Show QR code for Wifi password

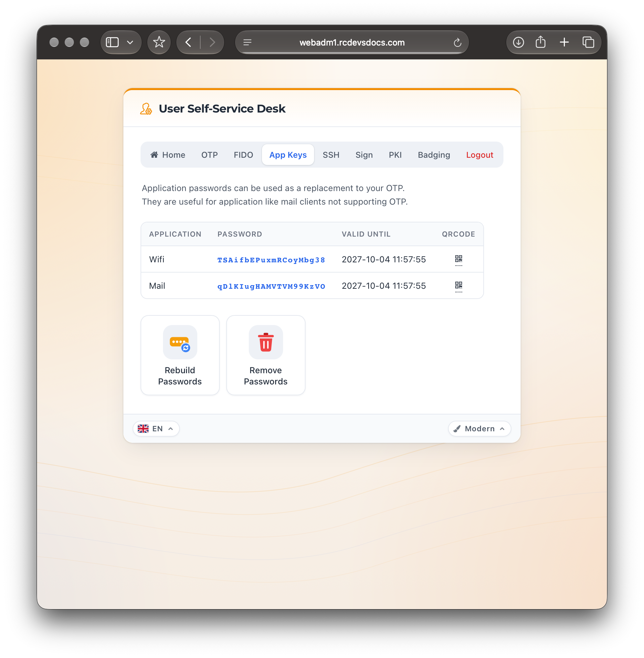pos(458,260)
